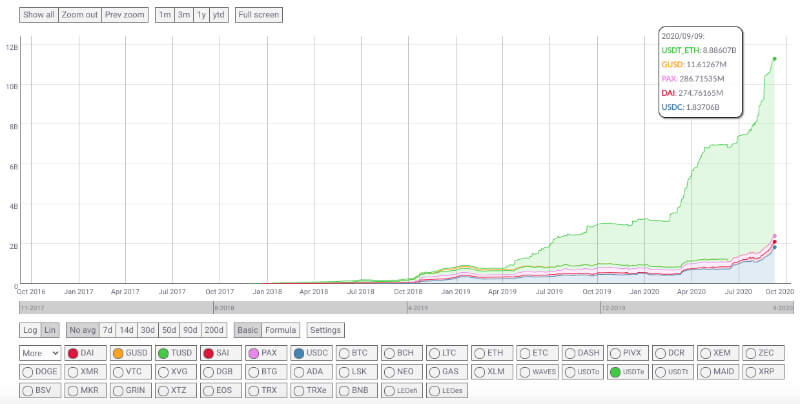This screenshot has width=800, height=404.
Task: Select Log scale
Action: pos(30,330)
